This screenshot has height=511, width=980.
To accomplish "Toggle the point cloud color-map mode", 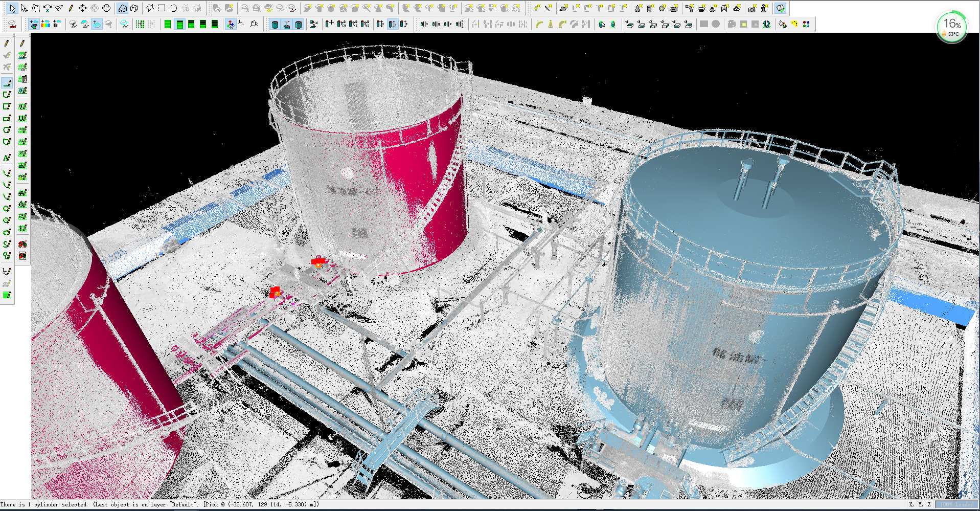I will tap(34, 24).
